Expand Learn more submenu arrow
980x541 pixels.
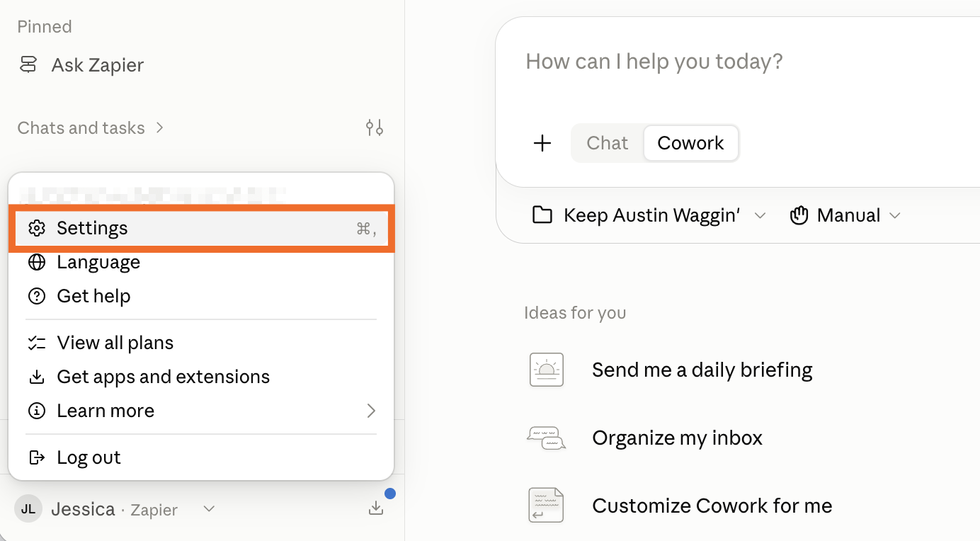coord(371,411)
